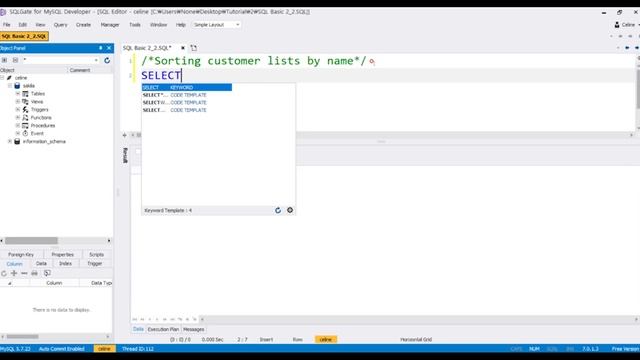Switch to the Foreign Key tab
The width and height of the screenshot is (640, 360).
(x=21, y=255)
